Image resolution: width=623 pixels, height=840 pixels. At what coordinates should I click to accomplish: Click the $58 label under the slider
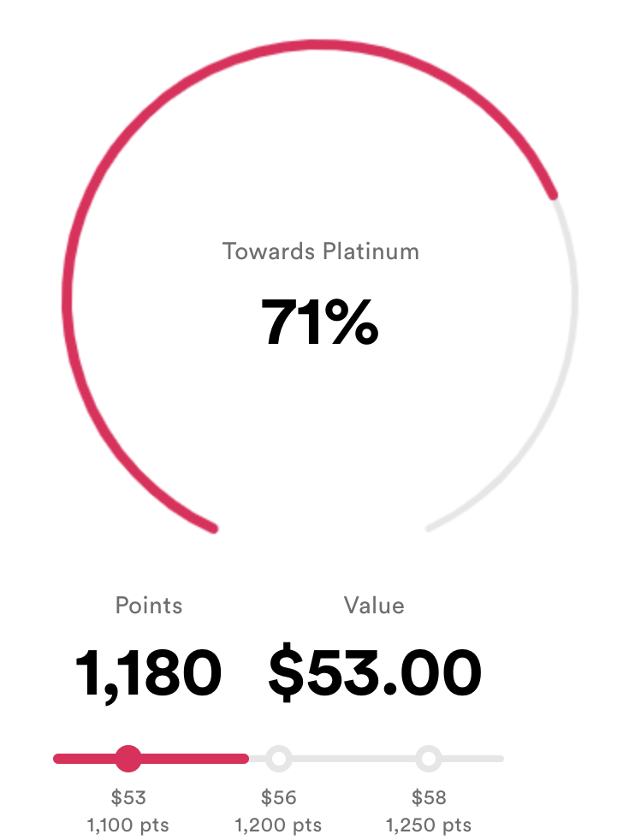(429, 797)
